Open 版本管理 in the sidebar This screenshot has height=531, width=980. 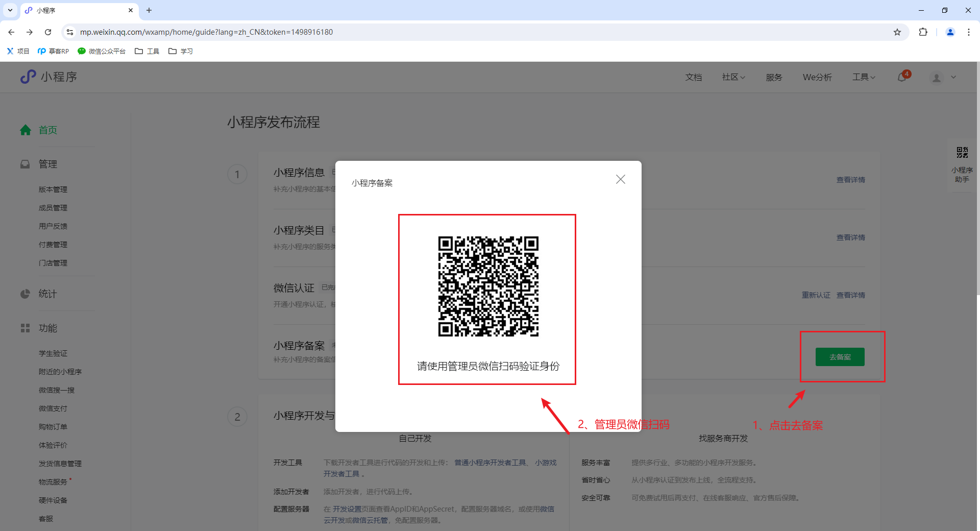53,189
